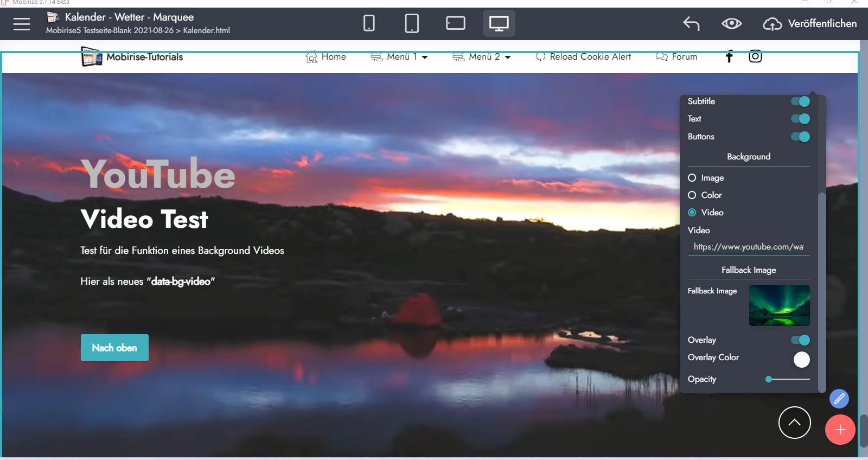The width and height of the screenshot is (868, 460).
Task: Choose Color as background type
Action: [692, 195]
